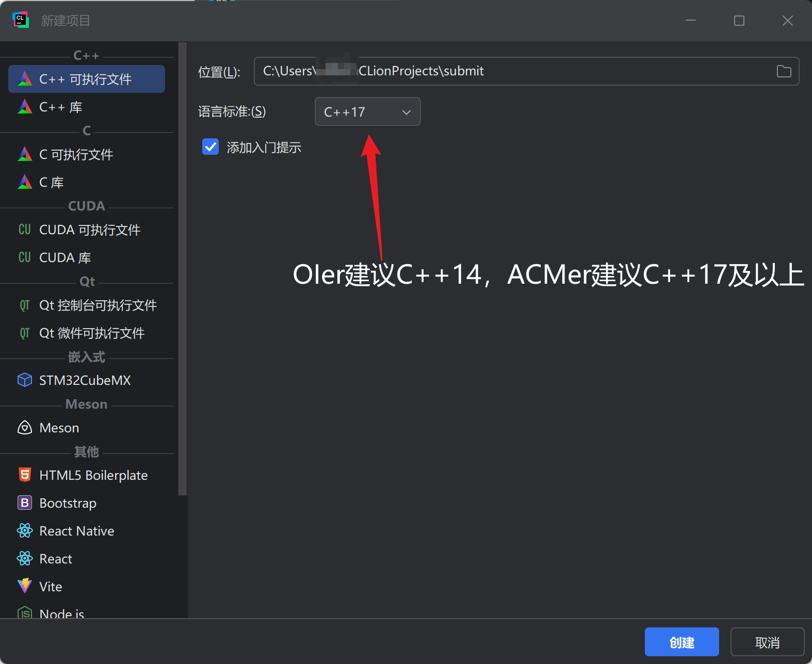Click the project type list scrollbar
This screenshot has width=812, height=664.
point(182,268)
